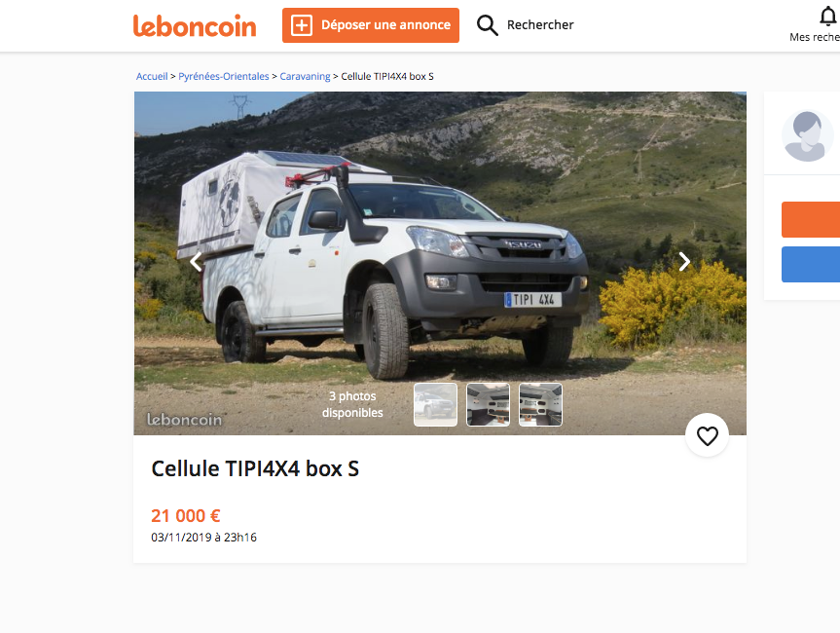Click the blue seller contact button
The width and height of the screenshot is (840, 633).
(x=811, y=264)
